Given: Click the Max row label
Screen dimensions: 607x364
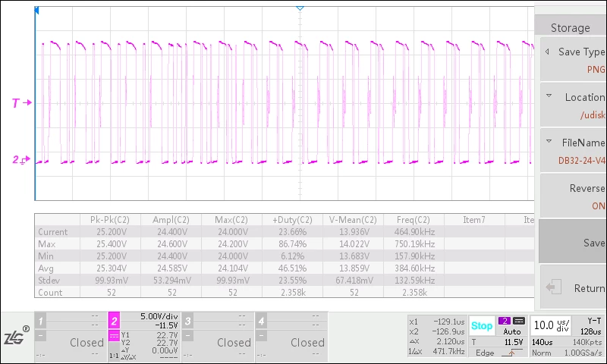Looking at the screenshot, I should coord(47,244).
